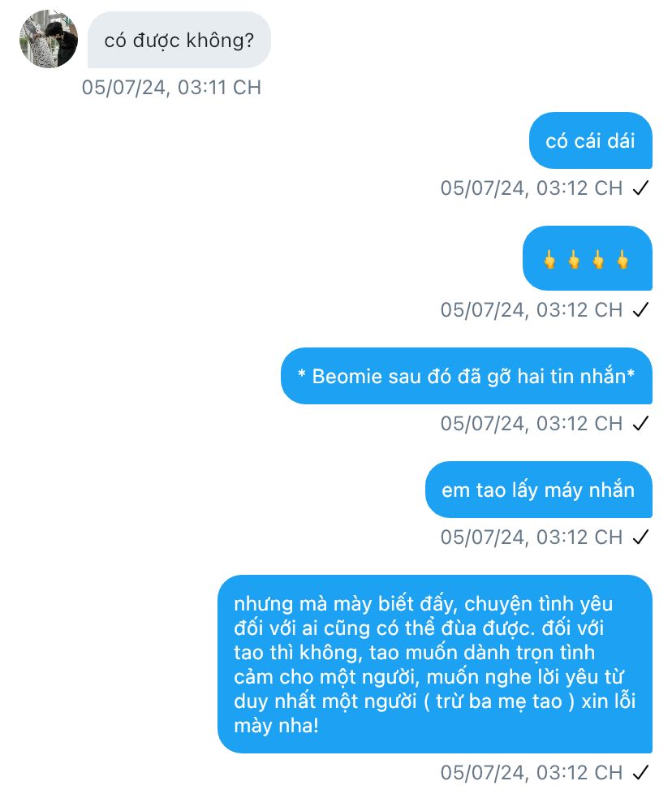Select the long "nhưng mà mày biết đấy" message
The image size is (672, 807).
point(435,664)
